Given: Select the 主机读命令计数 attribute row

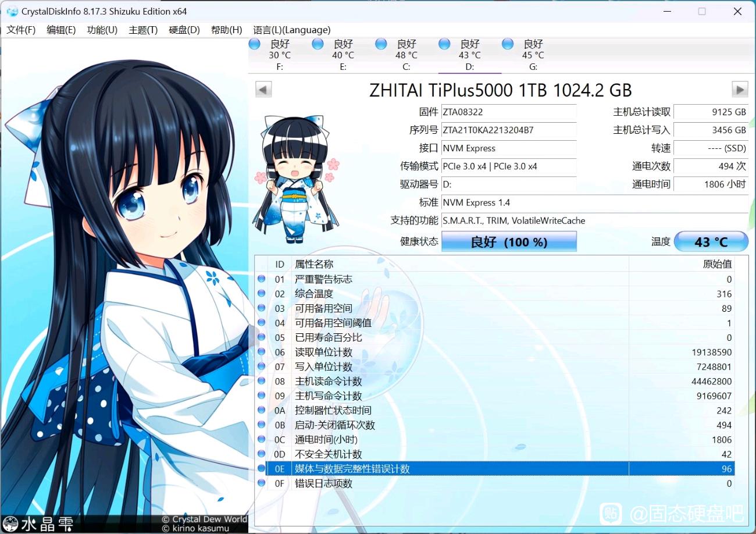Looking at the screenshot, I should 494,381.
